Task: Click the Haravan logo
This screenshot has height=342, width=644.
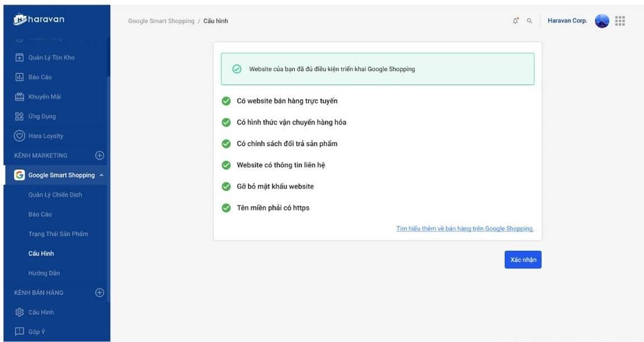Action: pyautogui.click(x=38, y=19)
